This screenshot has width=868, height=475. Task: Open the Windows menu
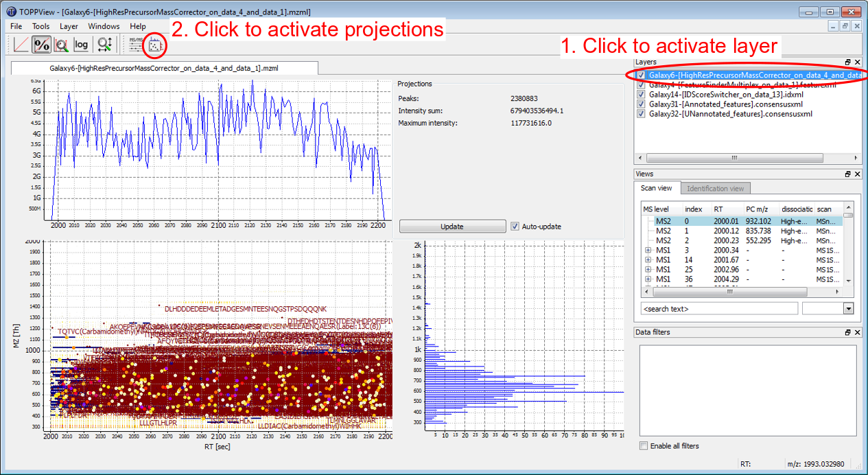[x=104, y=26]
